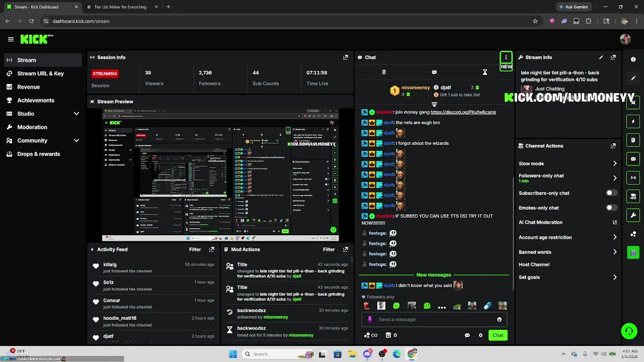Image resolution: width=644 pixels, height=362 pixels.
Task: Click the info icon in the right sidebar
Action: pos(633,59)
